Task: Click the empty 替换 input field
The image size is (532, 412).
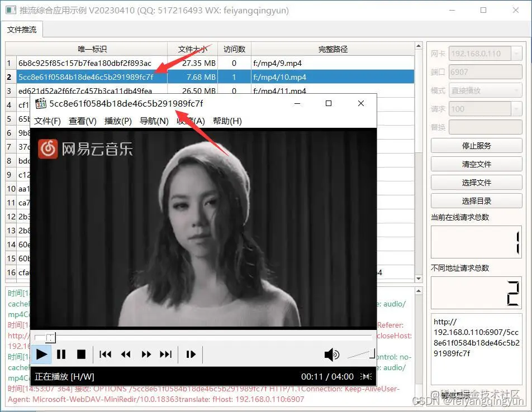Action: point(486,127)
